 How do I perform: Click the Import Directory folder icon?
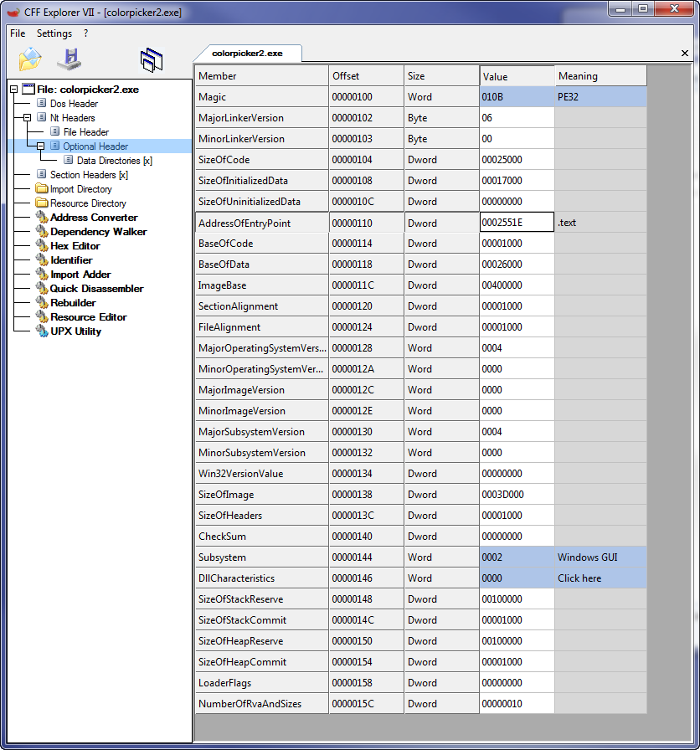(x=42, y=188)
